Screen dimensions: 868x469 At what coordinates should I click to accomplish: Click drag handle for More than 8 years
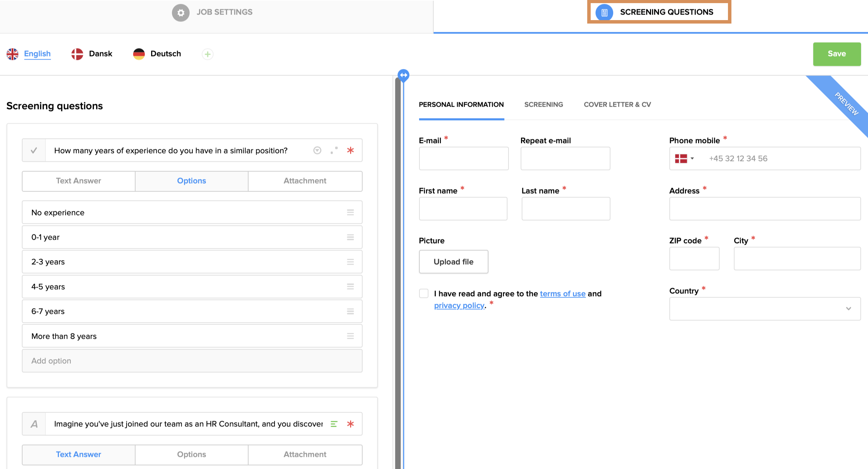(350, 336)
